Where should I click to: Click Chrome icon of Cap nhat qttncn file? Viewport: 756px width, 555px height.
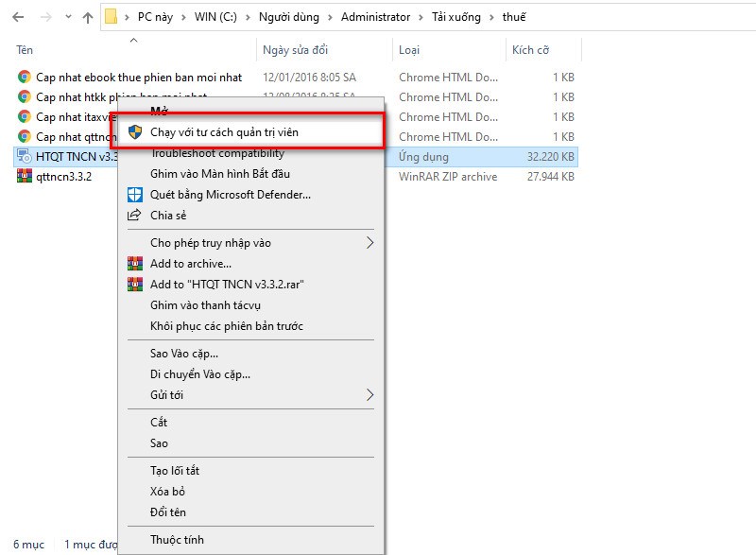[x=25, y=136]
